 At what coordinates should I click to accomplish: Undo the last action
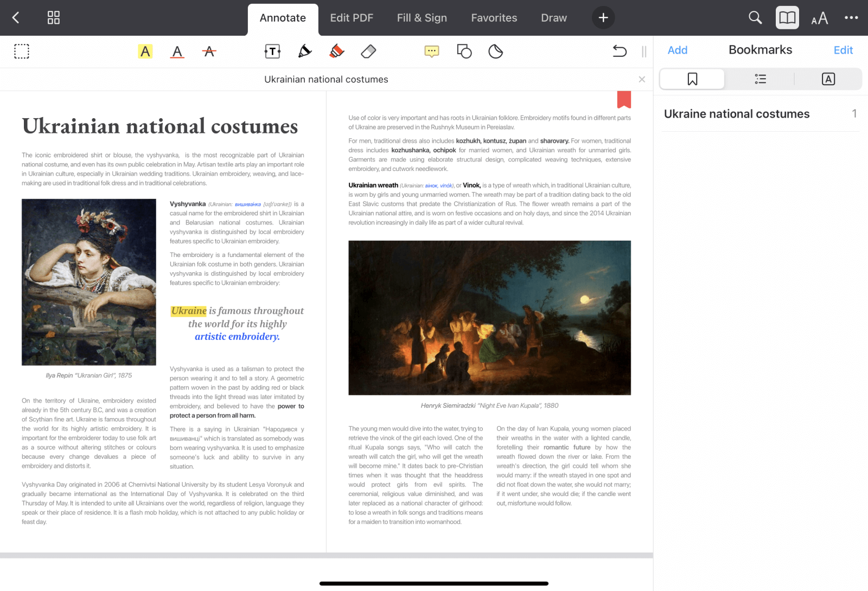(620, 52)
